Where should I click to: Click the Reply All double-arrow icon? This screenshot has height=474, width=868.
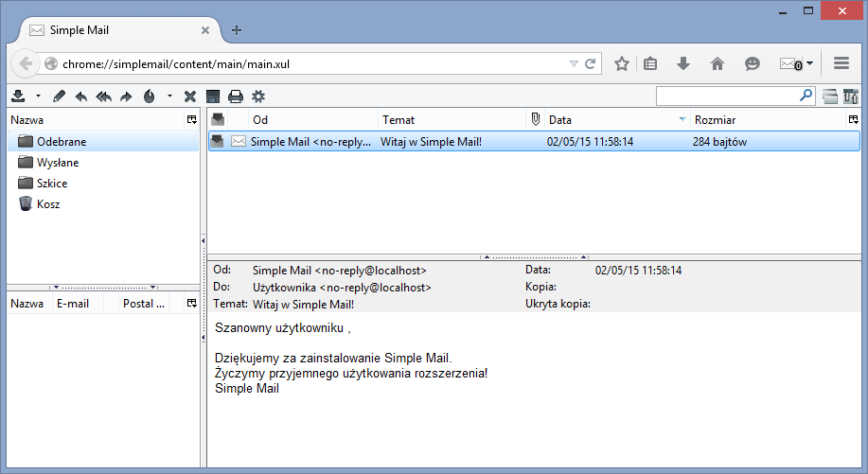click(x=103, y=97)
